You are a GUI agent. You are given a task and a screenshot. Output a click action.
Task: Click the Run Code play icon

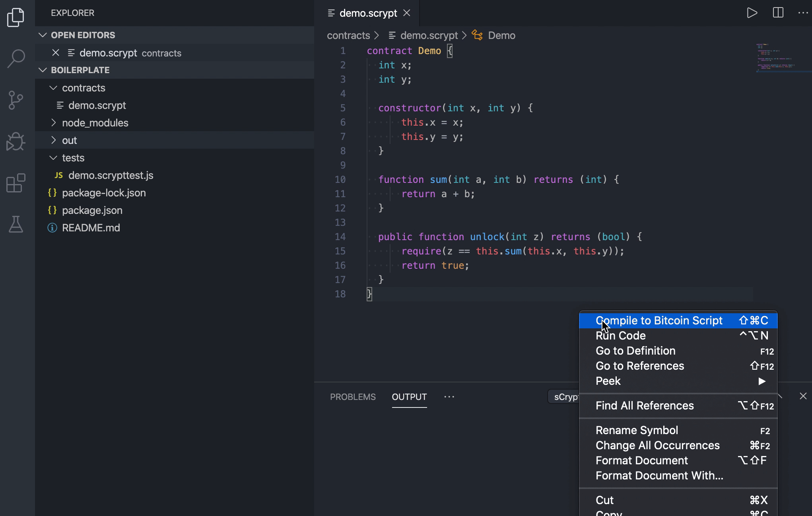tap(752, 13)
